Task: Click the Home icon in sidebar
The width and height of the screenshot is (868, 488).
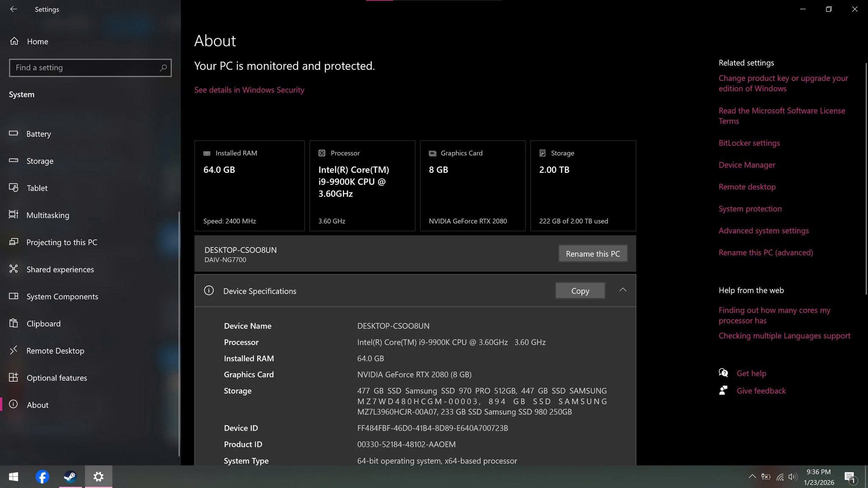Action: [x=14, y=41]
